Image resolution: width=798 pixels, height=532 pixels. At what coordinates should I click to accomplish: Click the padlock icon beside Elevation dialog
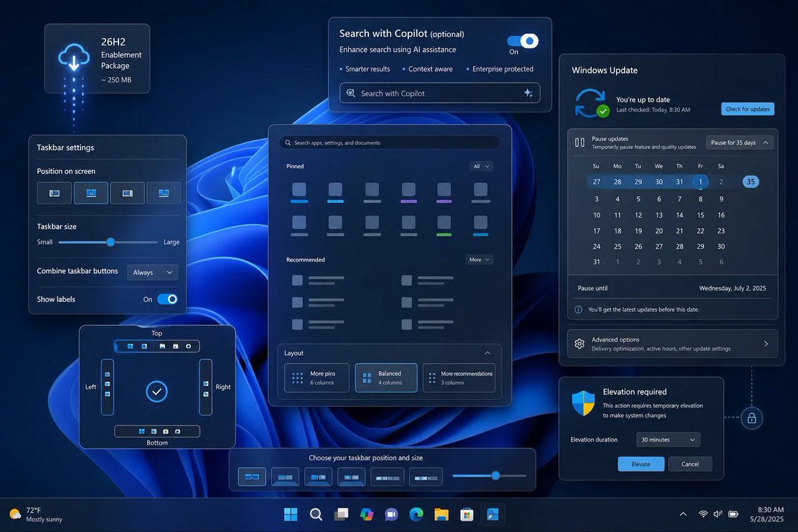click(751, 418)
